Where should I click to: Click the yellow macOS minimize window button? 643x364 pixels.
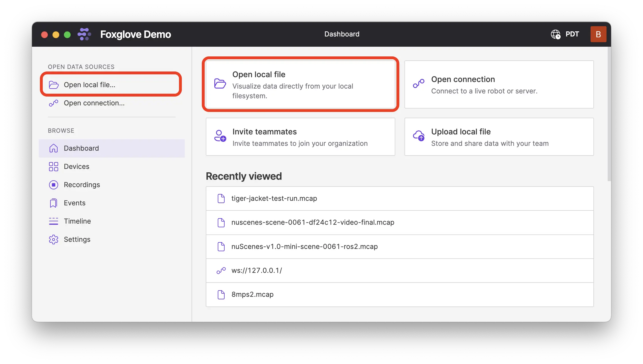(x=56, y=34)
